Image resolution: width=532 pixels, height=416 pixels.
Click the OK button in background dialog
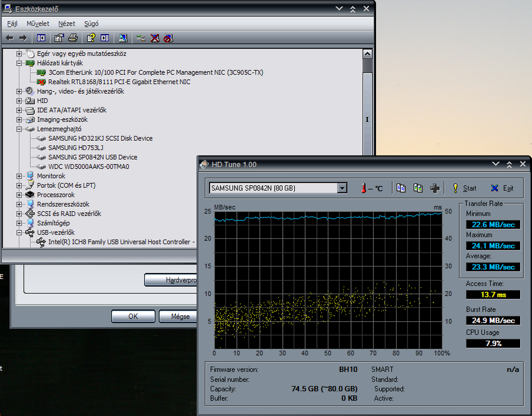133,316
